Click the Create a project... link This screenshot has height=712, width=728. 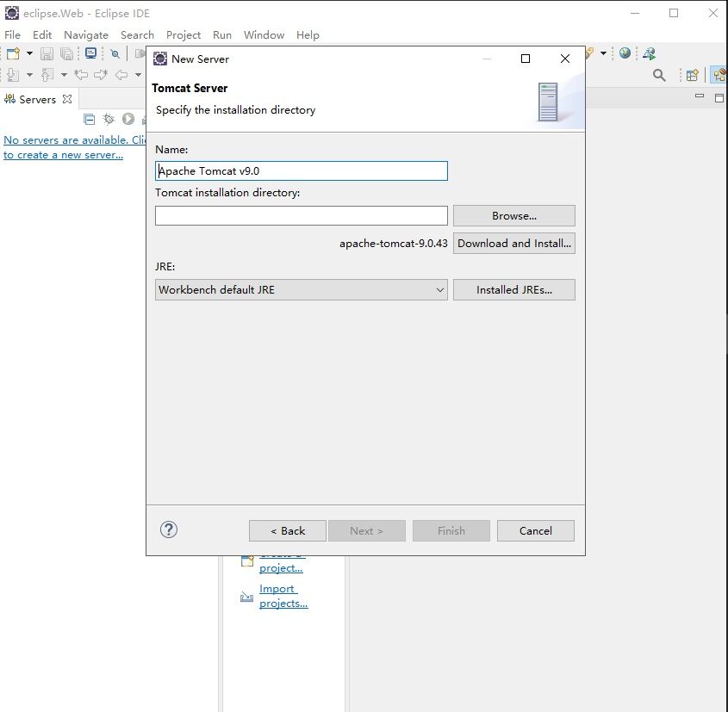tap(281, 564)
